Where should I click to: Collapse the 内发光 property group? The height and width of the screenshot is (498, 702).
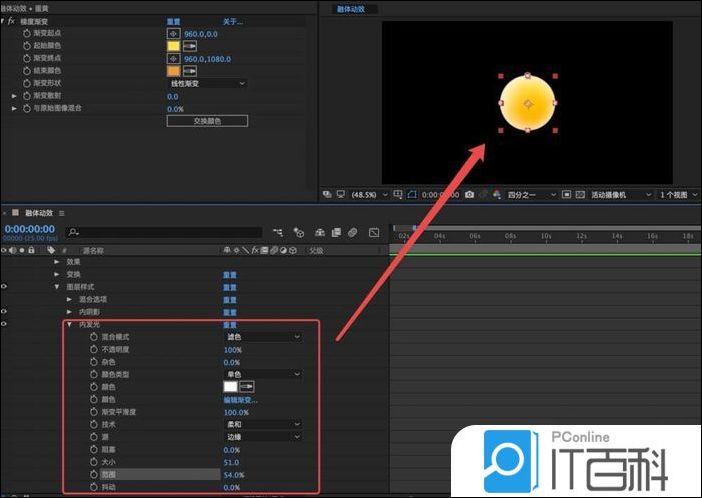(69, 325)
